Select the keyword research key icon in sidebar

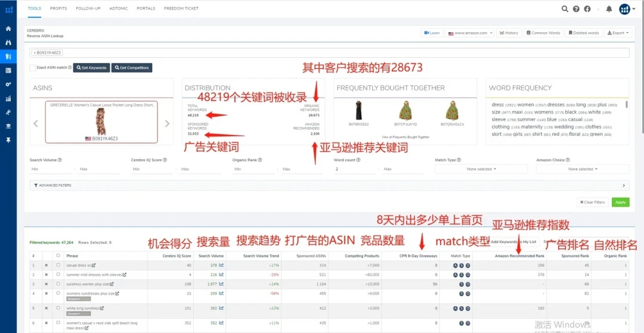pos(8,56)
